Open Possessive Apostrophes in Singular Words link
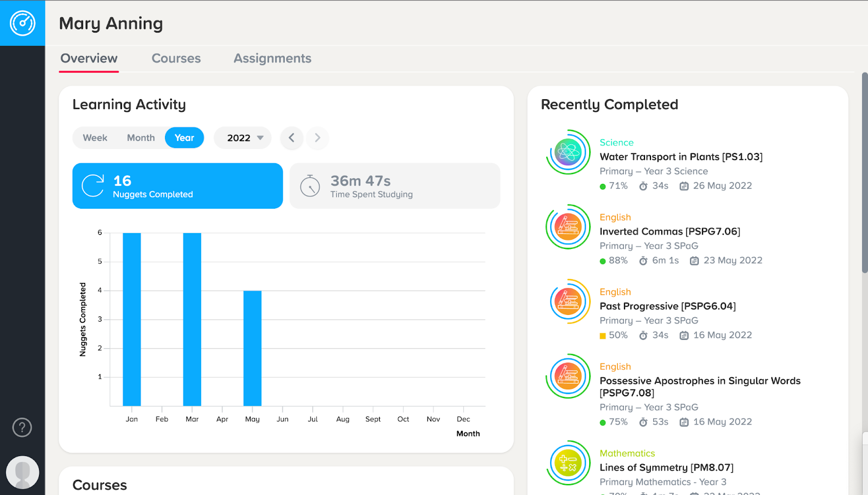This screenshot has height=495, width=868. point(700,387)
